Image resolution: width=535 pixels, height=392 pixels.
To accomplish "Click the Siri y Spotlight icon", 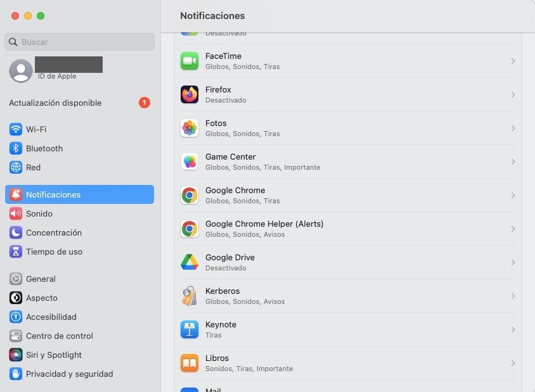I will [x=16, y=355].
